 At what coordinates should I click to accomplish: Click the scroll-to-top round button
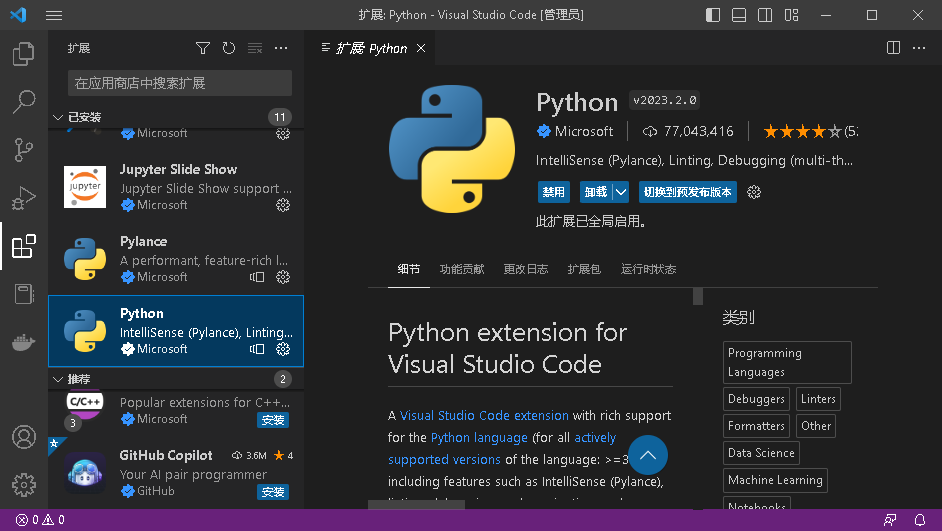[648, 455]
